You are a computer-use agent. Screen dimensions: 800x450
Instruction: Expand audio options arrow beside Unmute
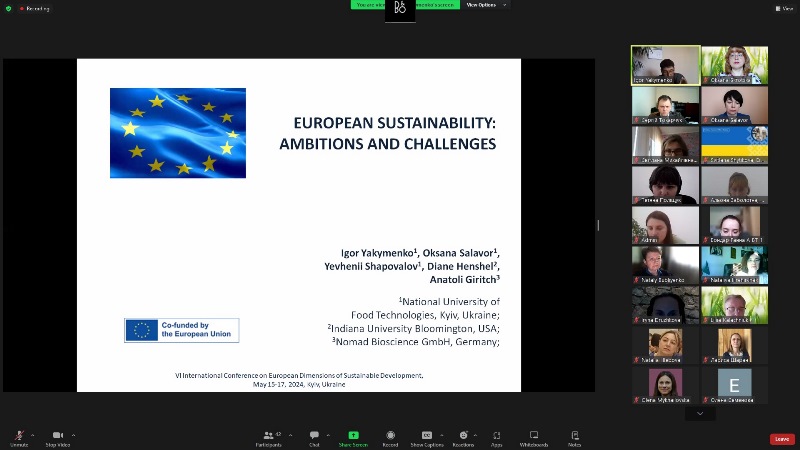pos(33,435)
